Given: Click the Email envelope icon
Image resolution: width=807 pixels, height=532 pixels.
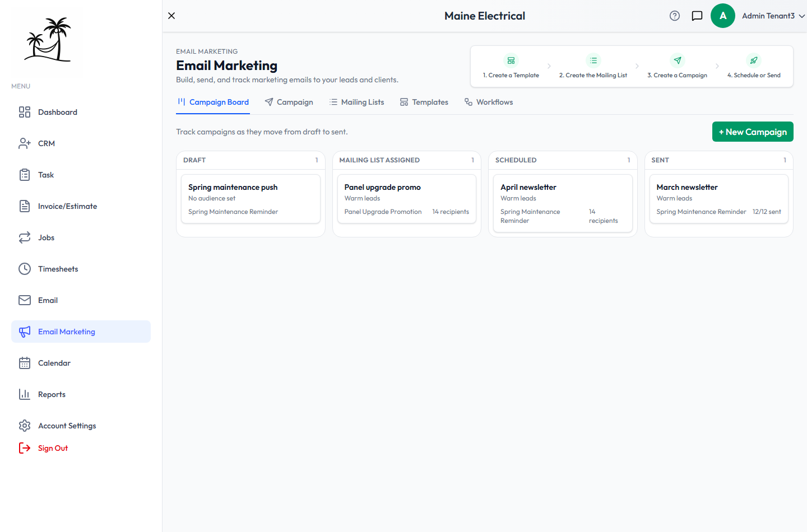Looking at the screenshot, I should 25,300.
